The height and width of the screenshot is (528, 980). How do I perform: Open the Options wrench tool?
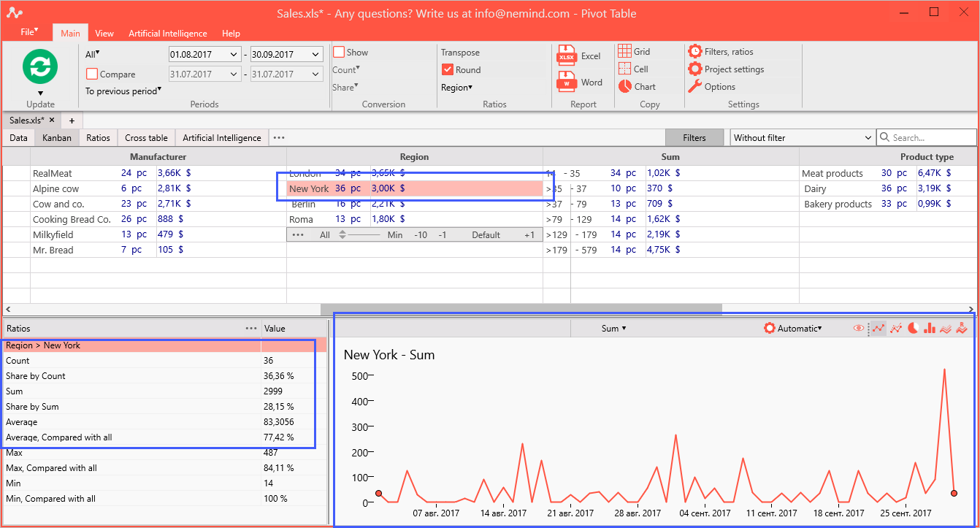pyautogui.click(x=711, y=87)
